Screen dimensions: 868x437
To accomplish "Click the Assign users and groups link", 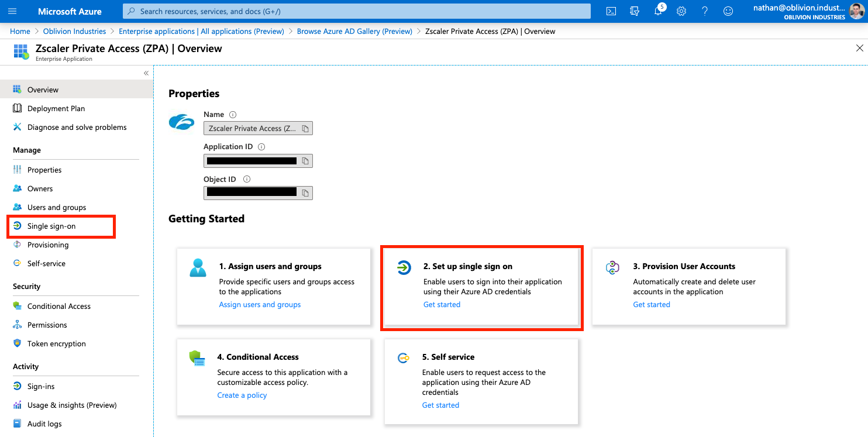I will pos(260,305).
